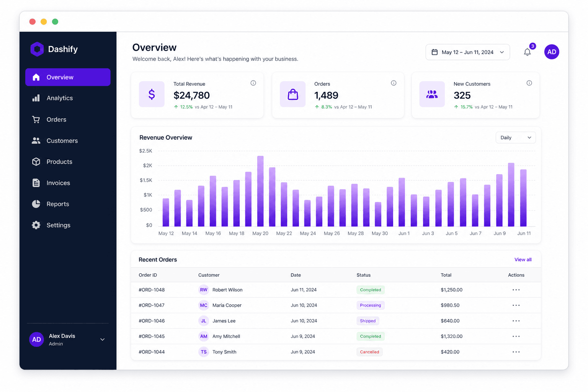
Task: Click the 12.5% revenue change indicator
Action: [x=183, y=107]
